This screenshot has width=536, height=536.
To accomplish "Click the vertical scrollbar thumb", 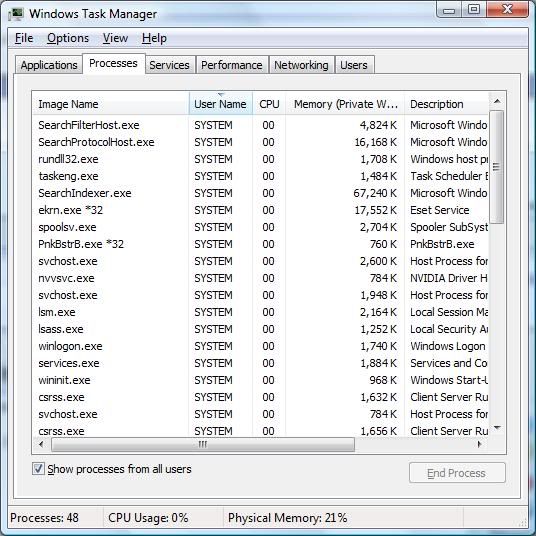I will pyautogui.click(x=496, y=167).
